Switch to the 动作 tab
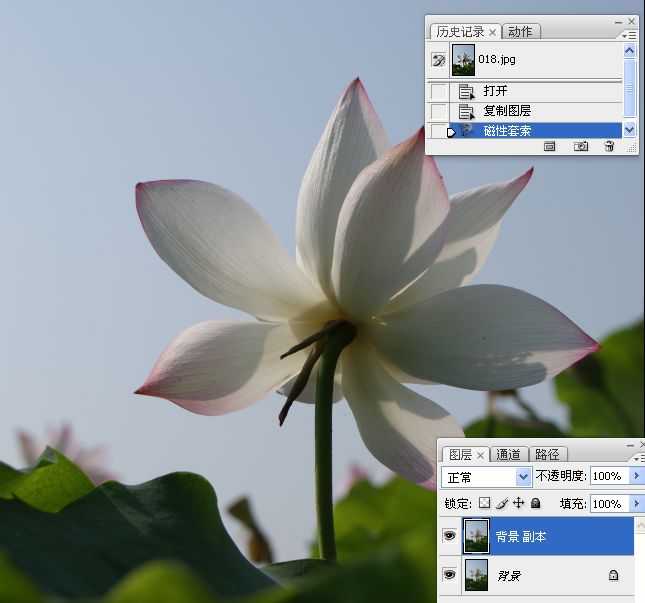The height and width of the screenshot is (603, 645). pos(520,32)
